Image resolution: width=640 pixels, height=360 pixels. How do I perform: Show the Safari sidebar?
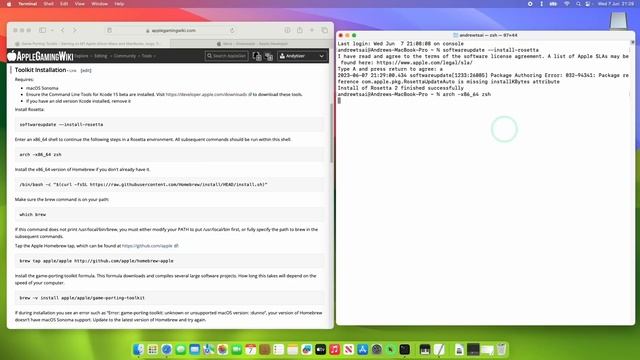coord(42,30)
